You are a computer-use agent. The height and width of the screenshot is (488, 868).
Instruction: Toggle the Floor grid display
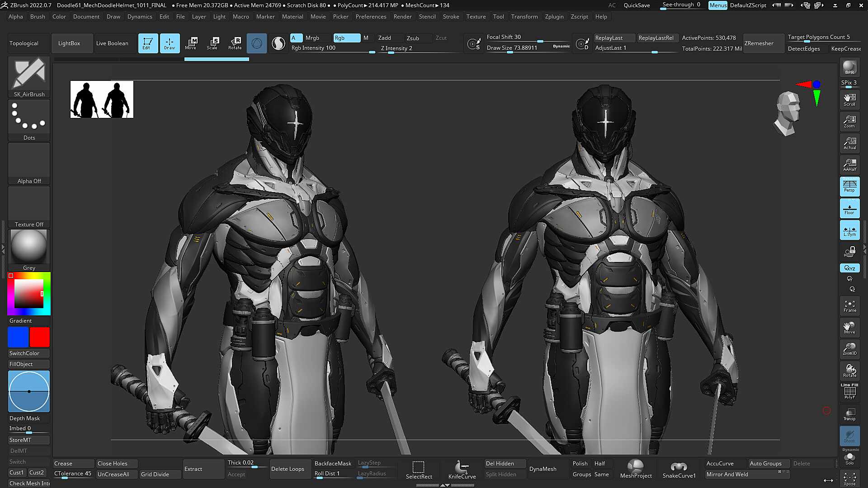[x=849, y=209]
